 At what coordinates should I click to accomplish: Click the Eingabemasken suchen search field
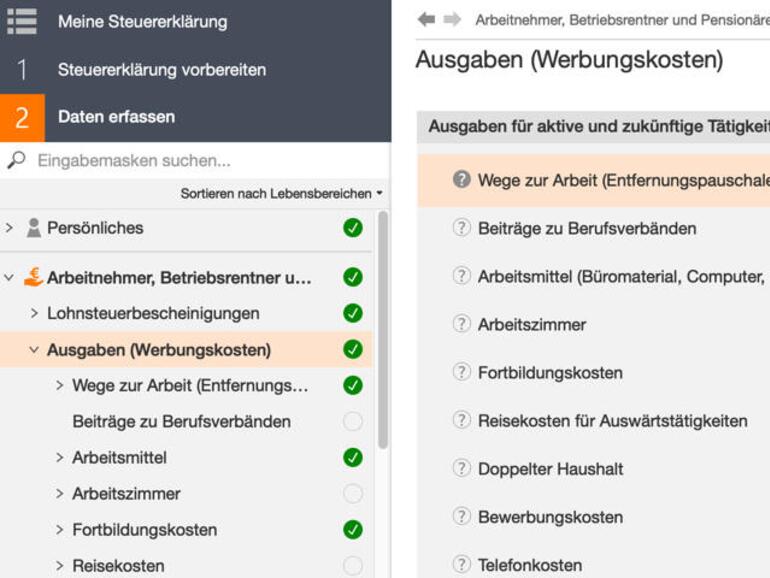200,160
